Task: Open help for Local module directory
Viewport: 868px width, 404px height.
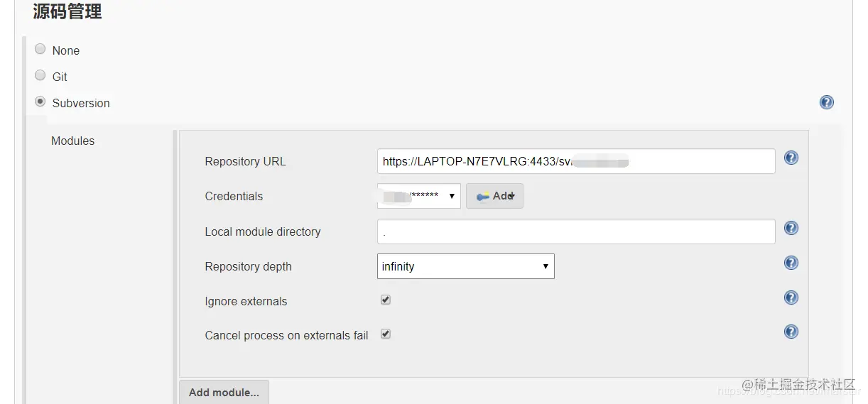Action: [x=791, y=228]
